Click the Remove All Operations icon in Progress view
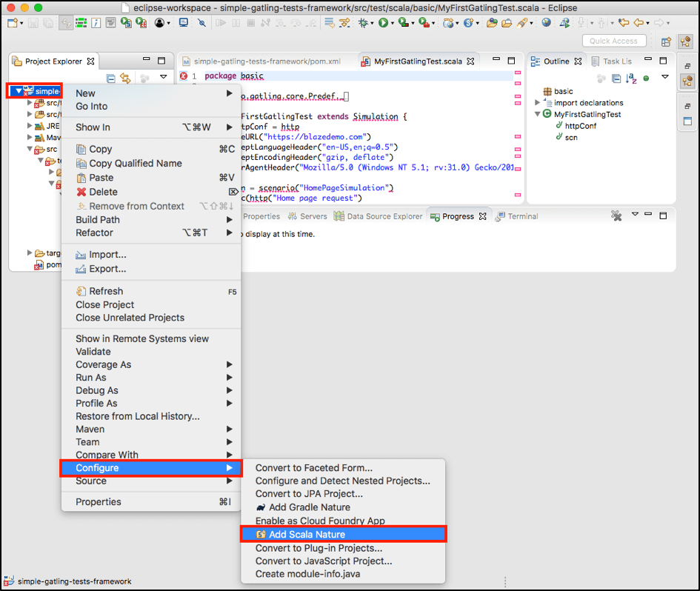This screenshot has height=591, width=700. coord(616,216)
